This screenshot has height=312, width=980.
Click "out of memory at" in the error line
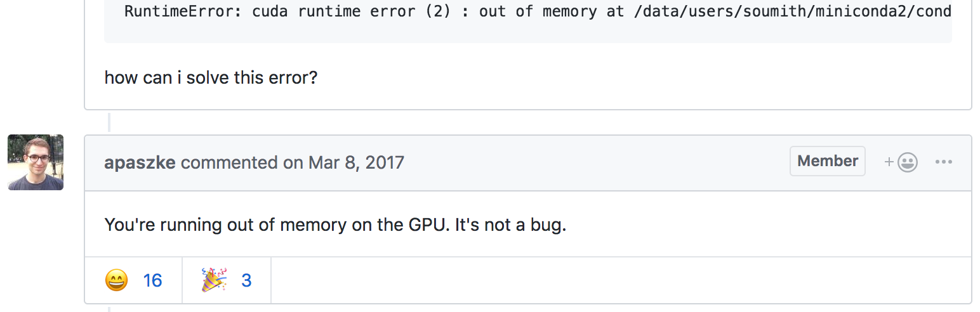click(x=552, y=11)
